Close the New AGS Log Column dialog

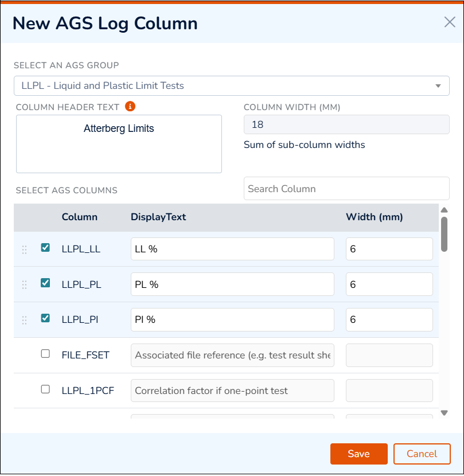tap(449, 22)
